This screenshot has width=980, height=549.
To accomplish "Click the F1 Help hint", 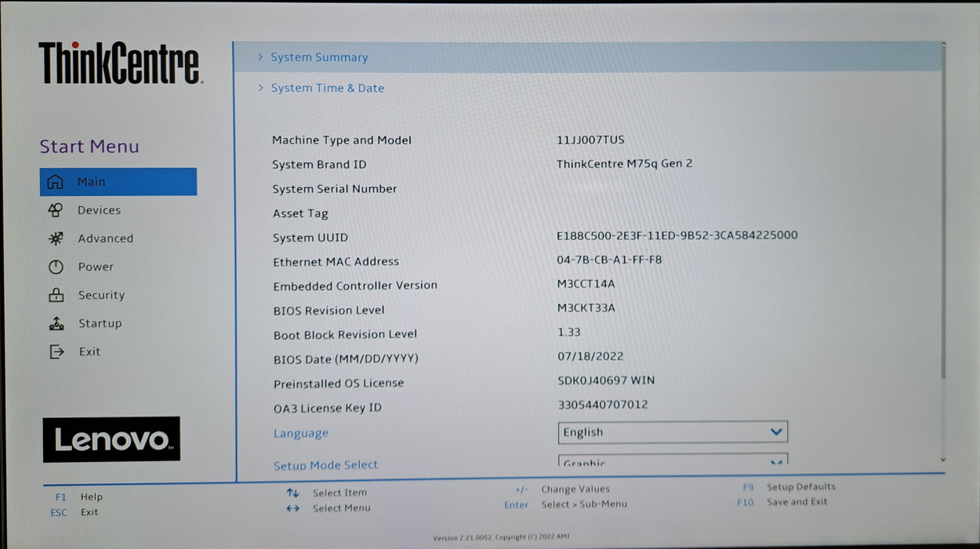I will pyautogui.click(x=78, y=497).
